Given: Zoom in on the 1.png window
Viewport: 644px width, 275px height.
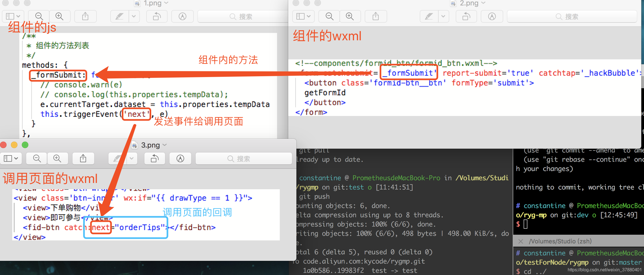Looking at the screenshot, I should tap(59, 16).
